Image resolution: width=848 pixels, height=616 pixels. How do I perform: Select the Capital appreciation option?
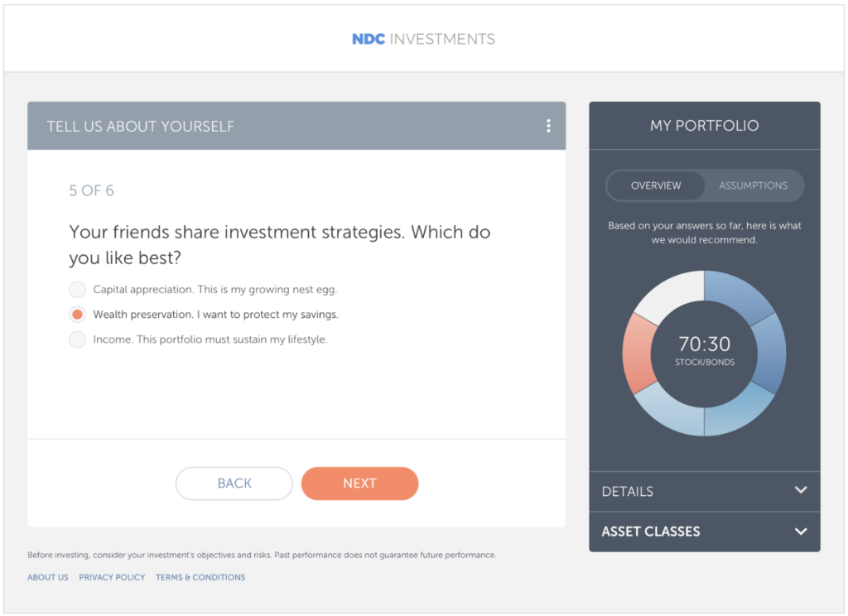click(76, 289)
